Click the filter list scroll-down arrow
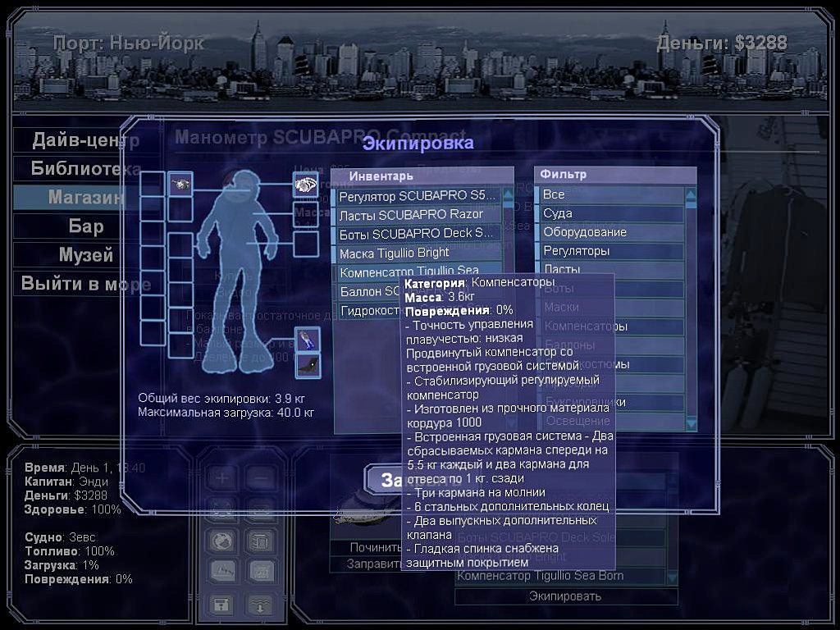This screenshot has width=840, height=630. pos(691,424)
